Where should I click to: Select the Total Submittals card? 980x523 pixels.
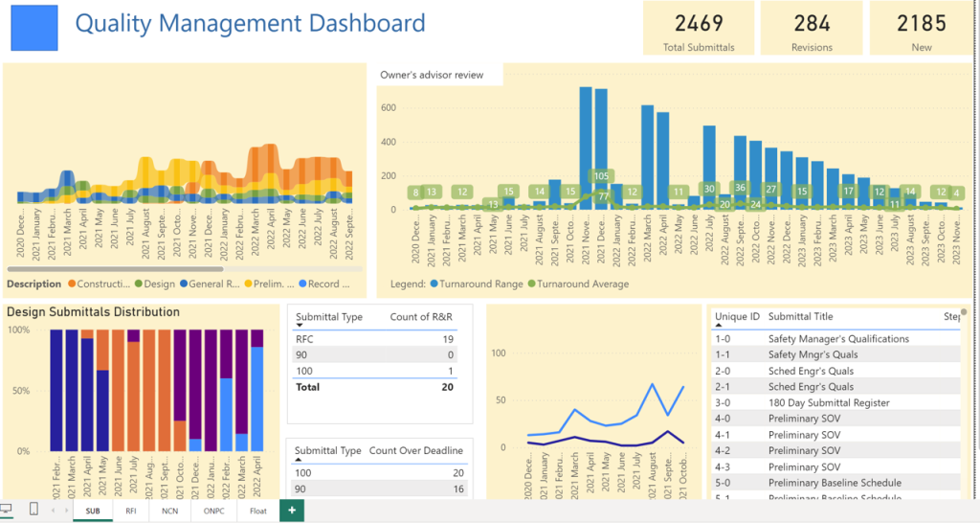[699, 29]
